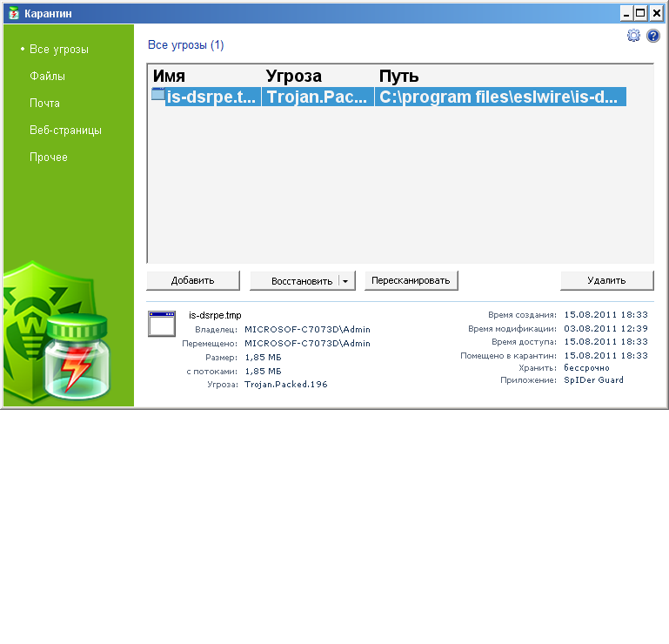Select name cell 'is-dsrpe.t...'

(212, 97)
